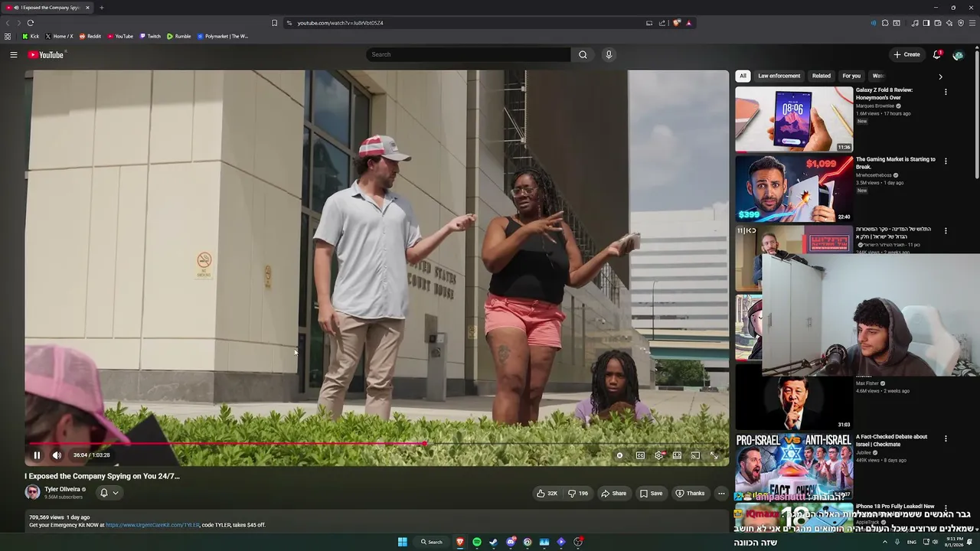This screenshot has width=980, height=551.
Task: Open the browser main menu
Action: point(972,23)
